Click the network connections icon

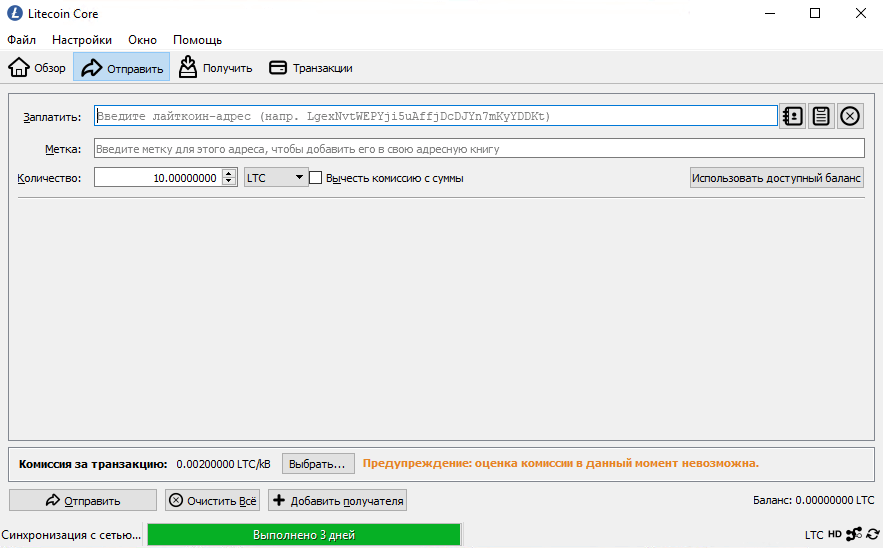pos(853,535)
